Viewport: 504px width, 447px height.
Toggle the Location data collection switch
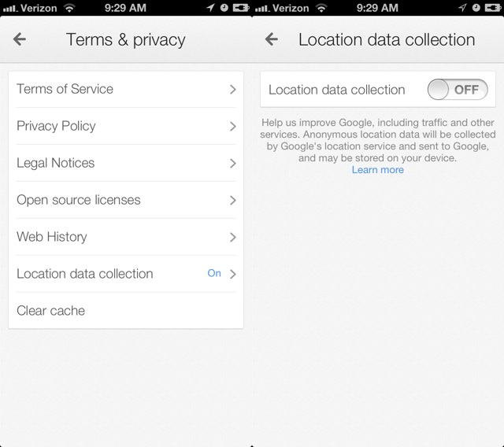[x=458, y=90]
